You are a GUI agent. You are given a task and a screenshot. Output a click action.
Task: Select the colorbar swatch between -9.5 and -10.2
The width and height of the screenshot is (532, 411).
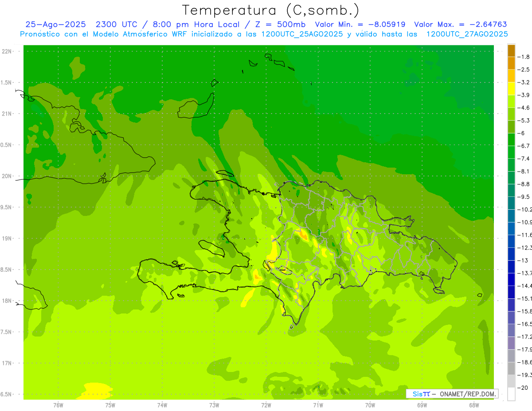coord(511,203)
